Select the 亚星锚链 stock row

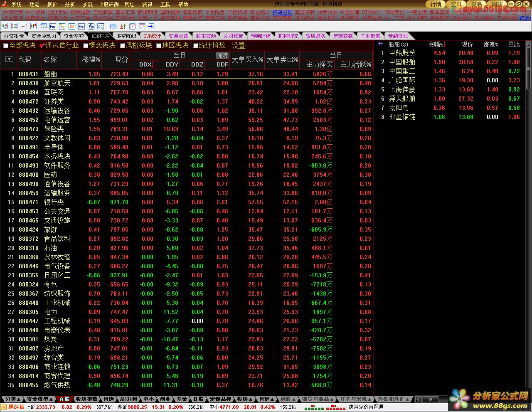(451, 117)
